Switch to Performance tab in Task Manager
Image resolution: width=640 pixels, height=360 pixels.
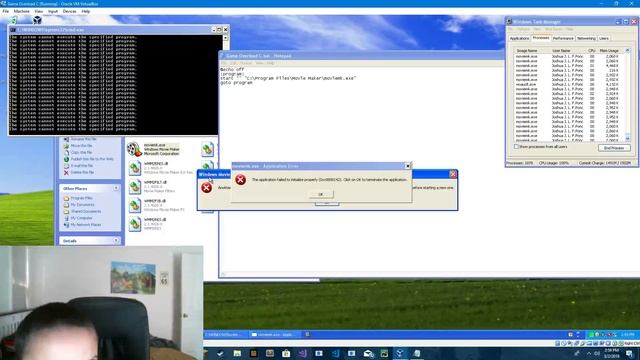(563, 38)
